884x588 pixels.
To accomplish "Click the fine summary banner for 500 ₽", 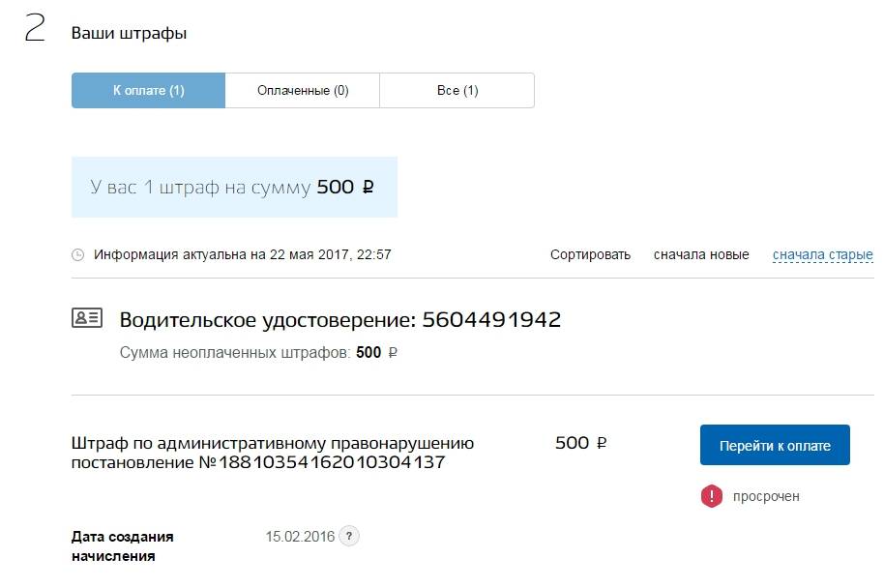I will 234,187.
